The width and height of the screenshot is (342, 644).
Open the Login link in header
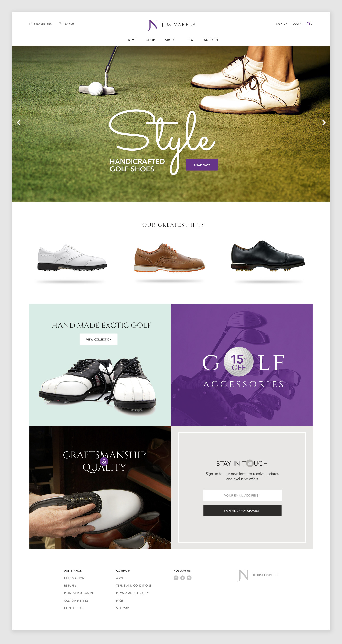pyautogui.click(x=297, y=24)
